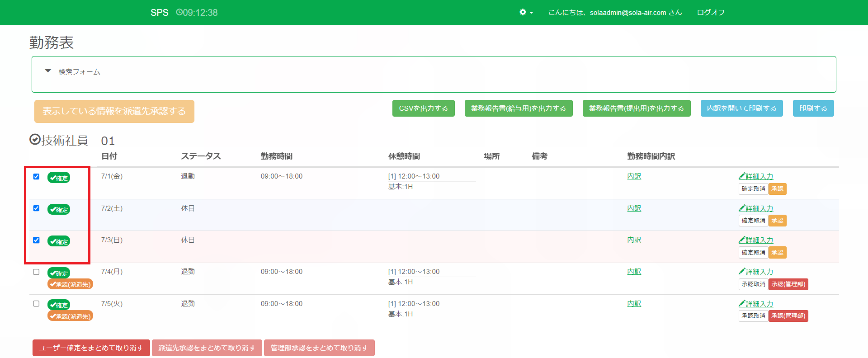Click the SPS brand in header
868x358 pixels.
click(159, 13)
